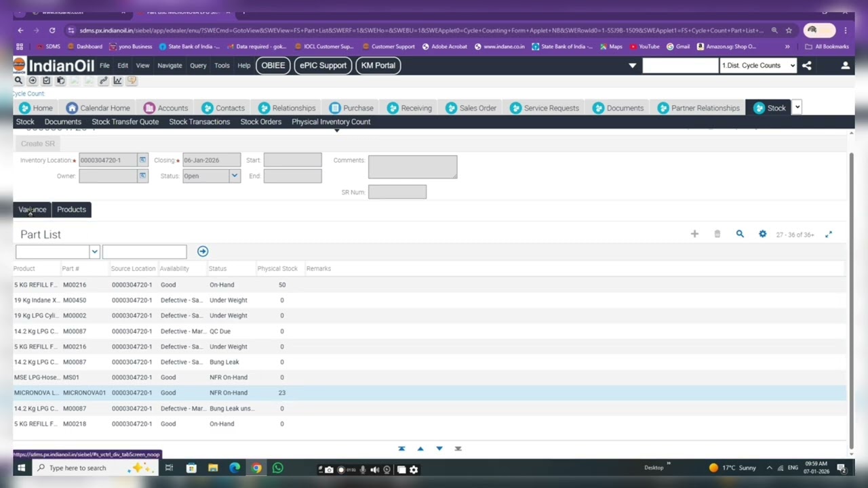Select the Physical Inventory Count subtab

(x=331, y=122)
